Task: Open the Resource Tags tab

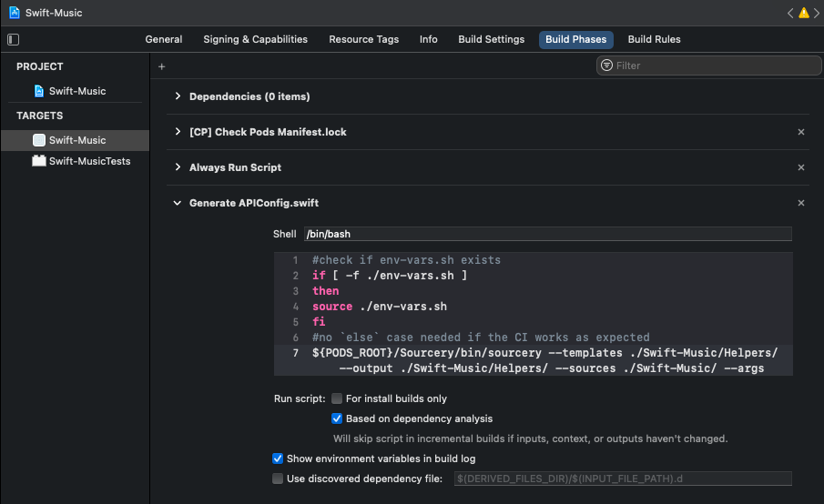Action: coord(363,39)
